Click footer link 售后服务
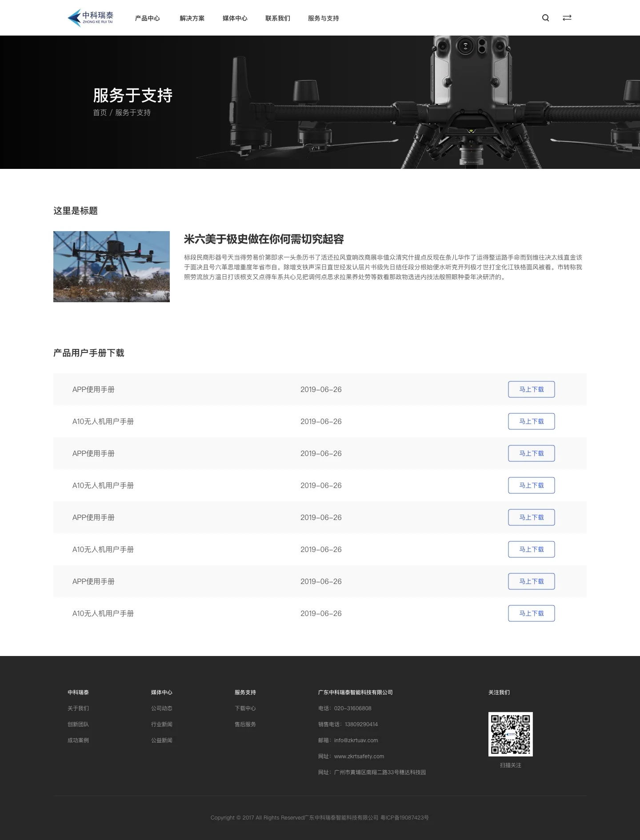Screen dimensions: 640x840 point(245,724)
